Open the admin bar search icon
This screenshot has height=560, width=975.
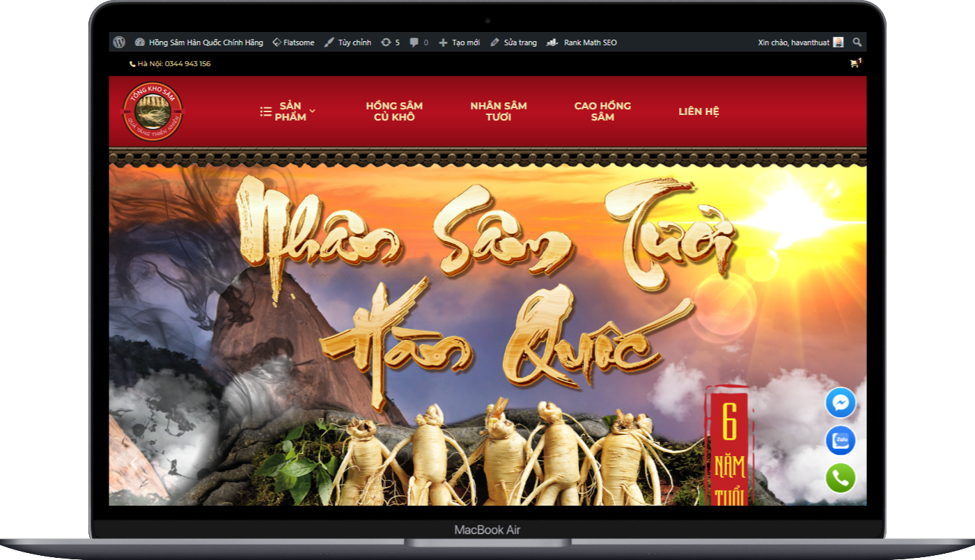[x=857, y=42]
